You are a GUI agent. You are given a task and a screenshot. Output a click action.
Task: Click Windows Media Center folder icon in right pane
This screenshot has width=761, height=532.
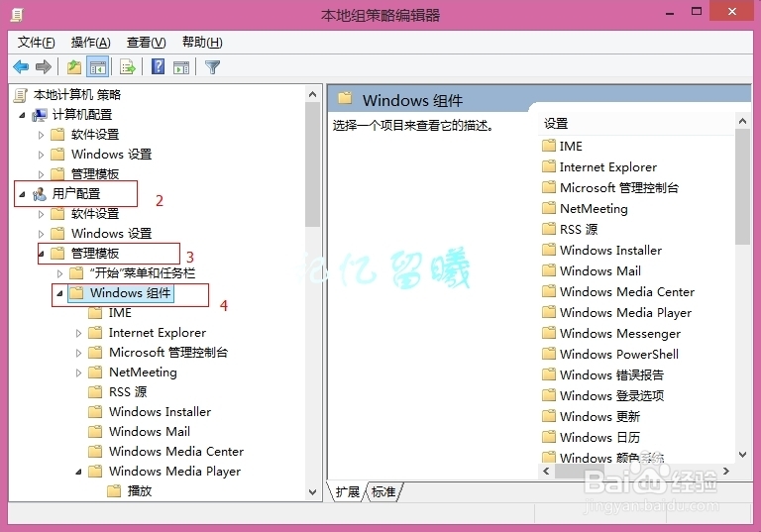click(548, 291)
